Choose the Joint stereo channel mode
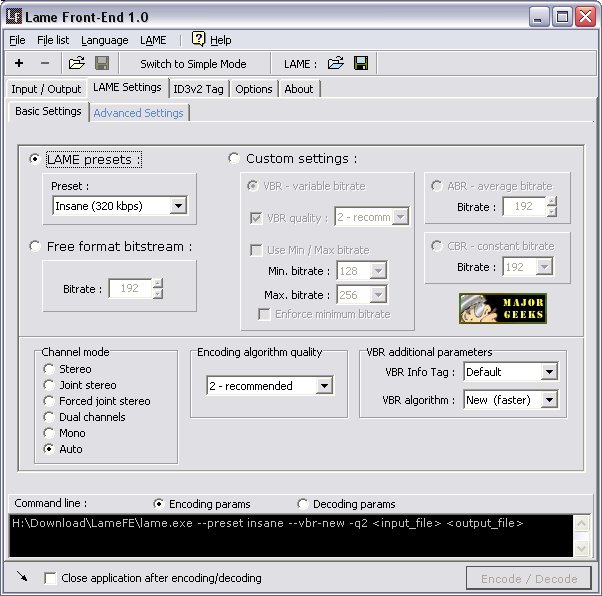The image size is (602, 596). point(49,385)
